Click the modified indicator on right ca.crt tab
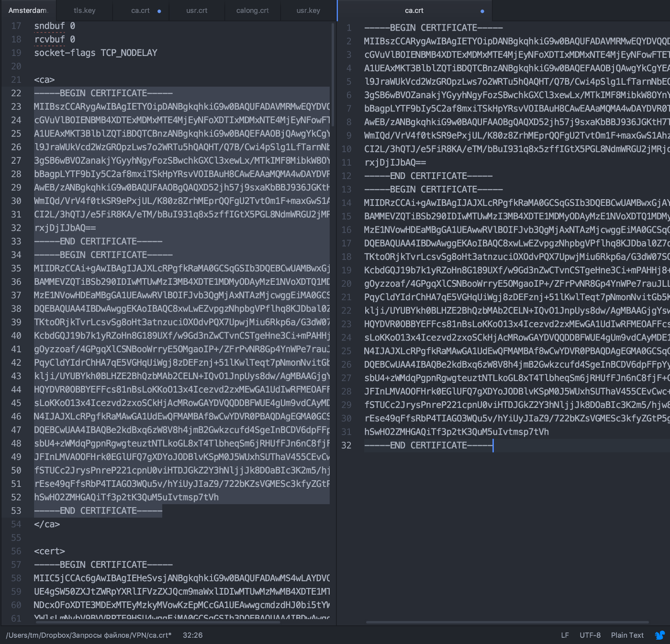Viewport: 670px width, 644px height. click(x=482, y=11)
